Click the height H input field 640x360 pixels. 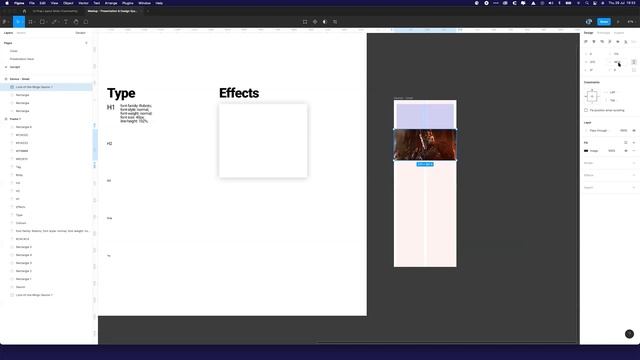coord(617,62)
